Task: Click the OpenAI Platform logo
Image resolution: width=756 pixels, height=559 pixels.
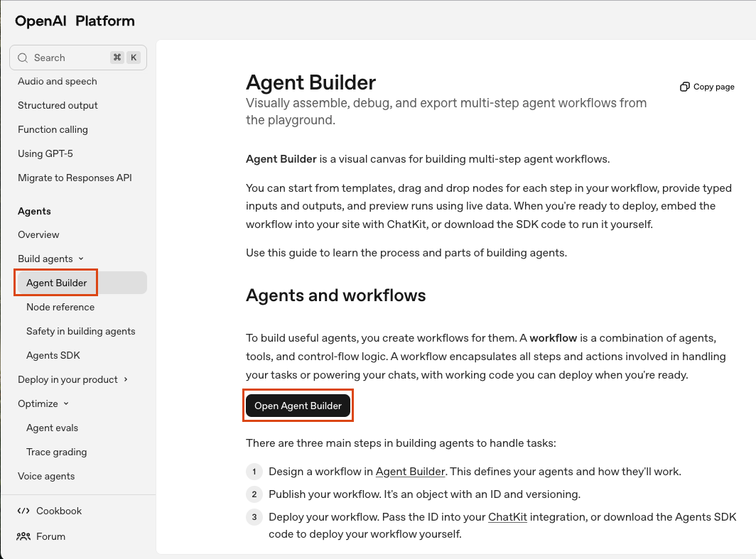Action: coord(75,21)
